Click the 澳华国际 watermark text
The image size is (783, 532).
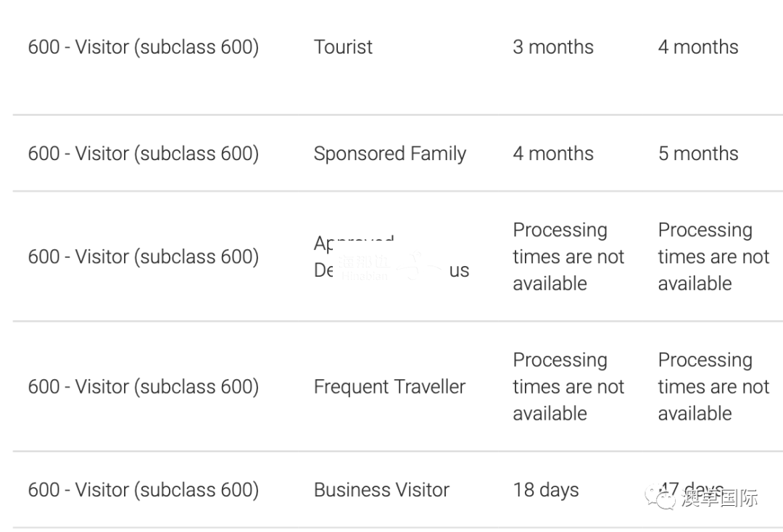(x=718, y=498)
